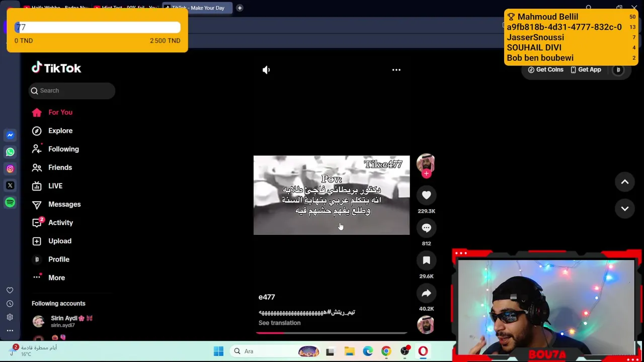Image resolution: width=644 pixels, height=362 pixels.
Task: Open Messenger in the Opera sidebar
Action: (x=10, y=135)
